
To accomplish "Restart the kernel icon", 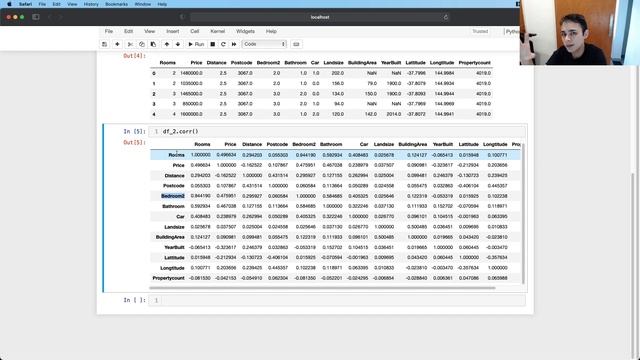I will [x=223, y=44].
